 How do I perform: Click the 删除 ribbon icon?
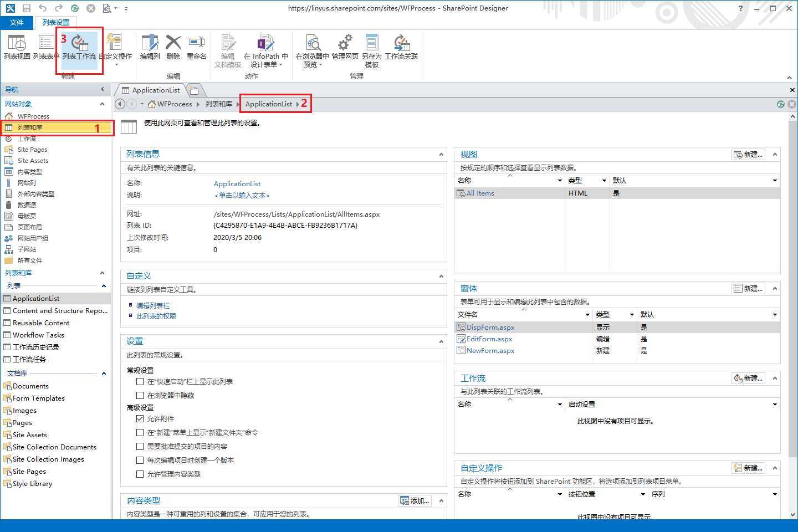click(173, 47)
